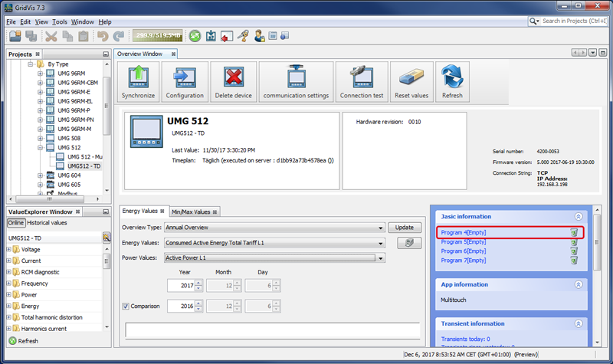Open the Program 5[Empty] link
613x364 pixels.
[x=464, y=241]
